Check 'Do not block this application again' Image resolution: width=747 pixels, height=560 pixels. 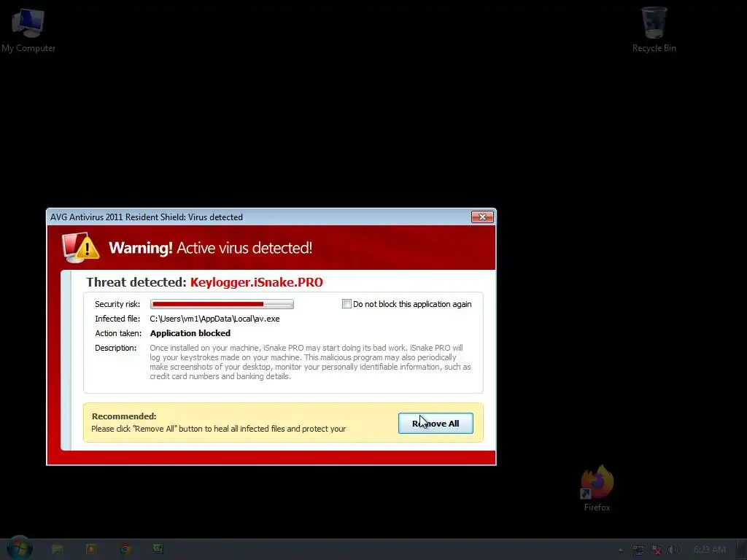pos(347,304)
